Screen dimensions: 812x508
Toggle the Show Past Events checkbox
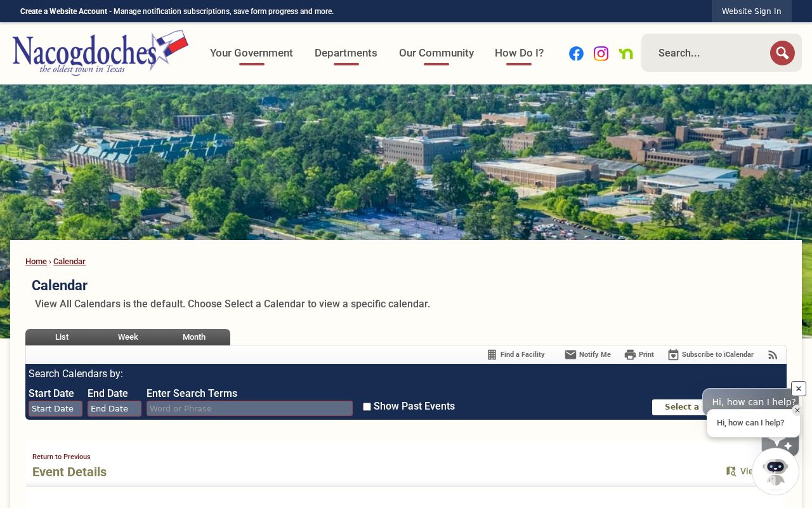point(367,407)
